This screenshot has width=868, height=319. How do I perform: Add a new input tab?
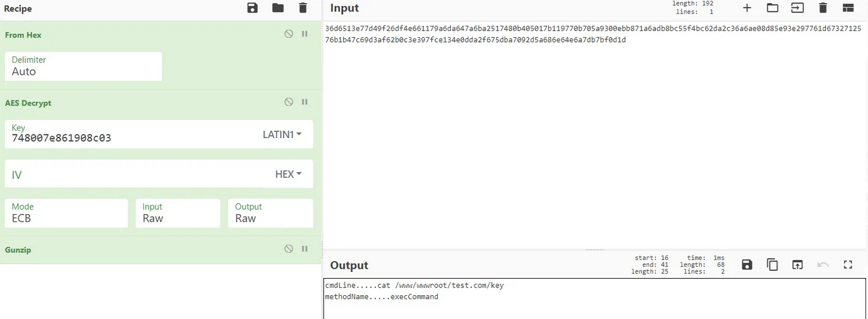[746, 8]
